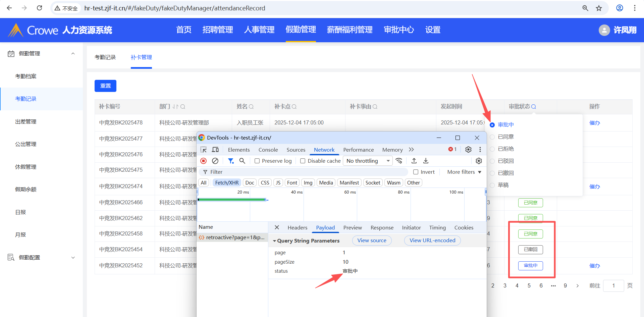Clear the network log icon
Screen dimensions: 644x317
click(215, 161)
